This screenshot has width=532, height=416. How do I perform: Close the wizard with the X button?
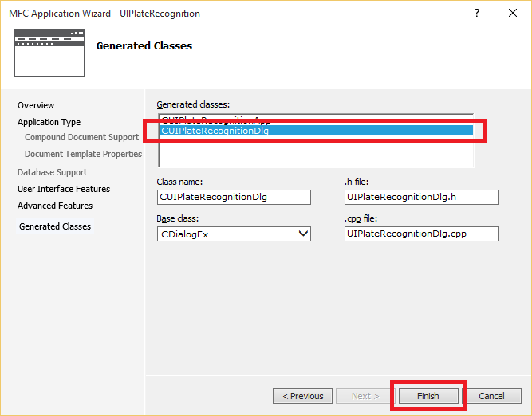click(513, 13)
